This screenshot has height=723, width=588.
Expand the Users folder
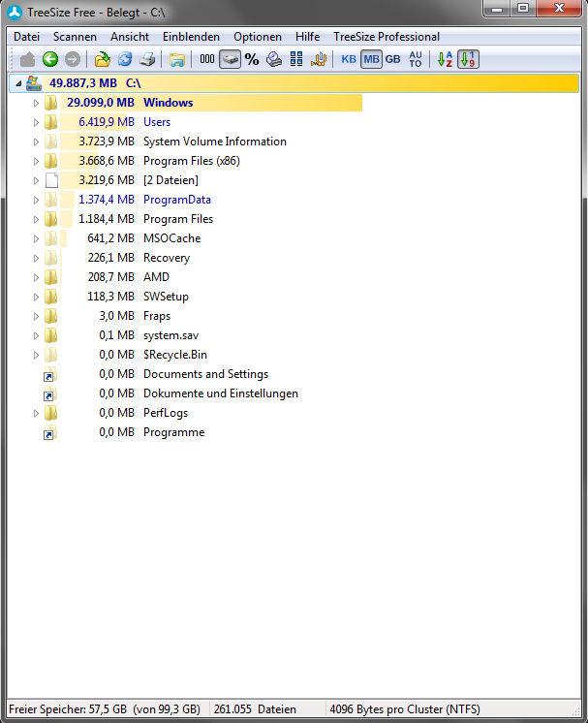[x=36, y=122]
